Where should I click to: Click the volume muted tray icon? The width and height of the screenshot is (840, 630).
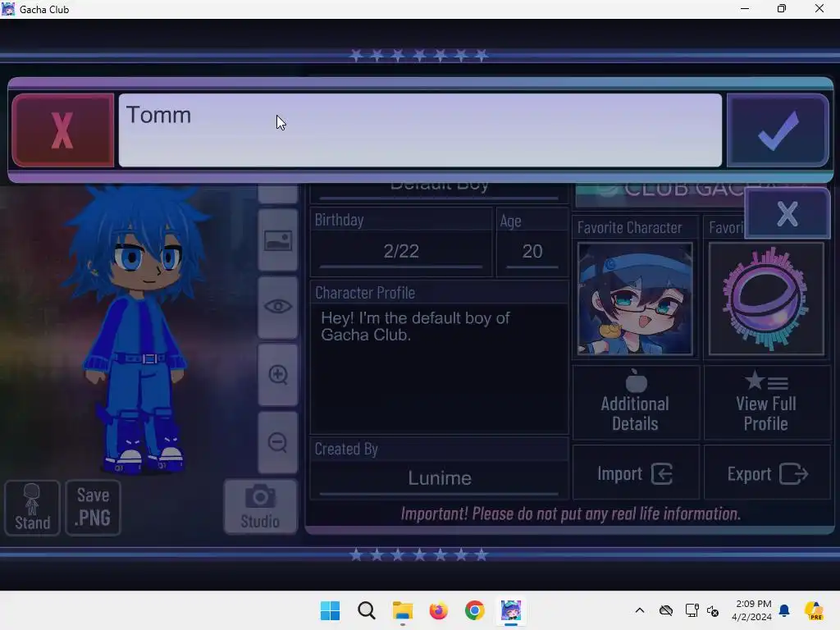click(713, 610)
